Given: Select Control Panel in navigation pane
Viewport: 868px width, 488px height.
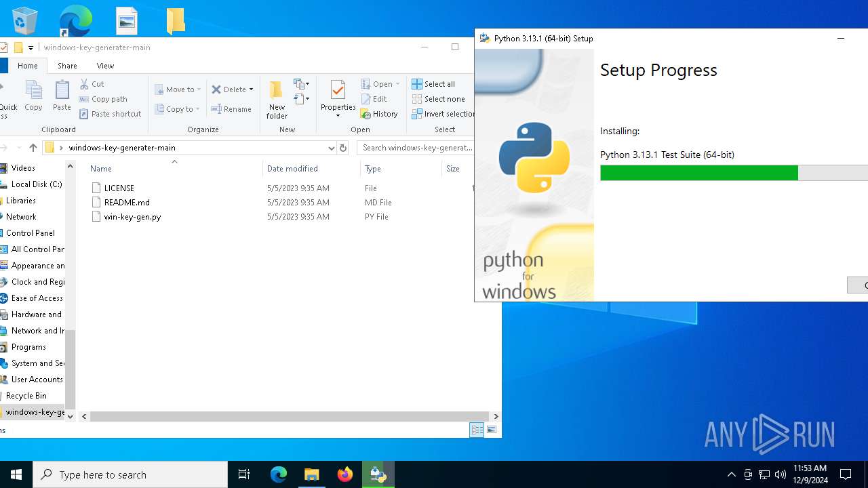Looking at the screenshot, I should coord(31,233).
